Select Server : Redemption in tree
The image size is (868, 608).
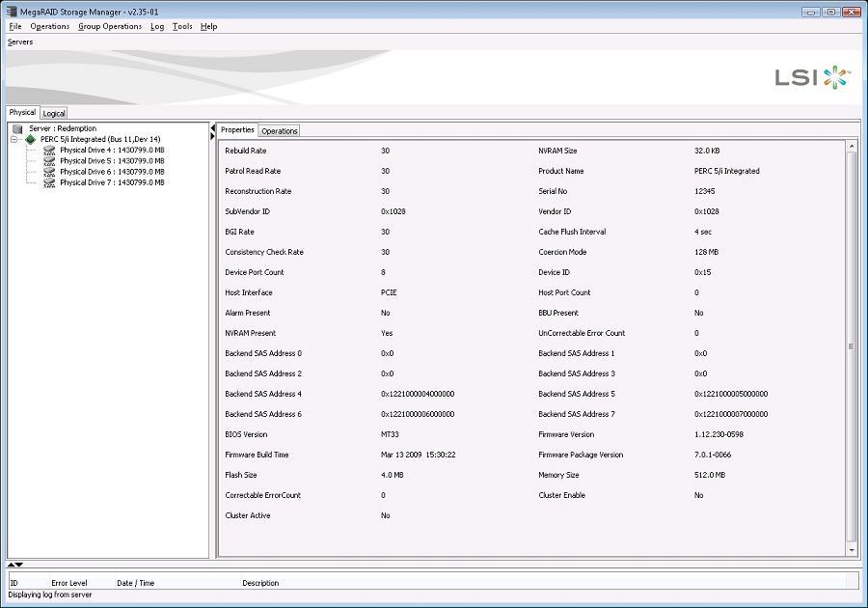(63, 128)
